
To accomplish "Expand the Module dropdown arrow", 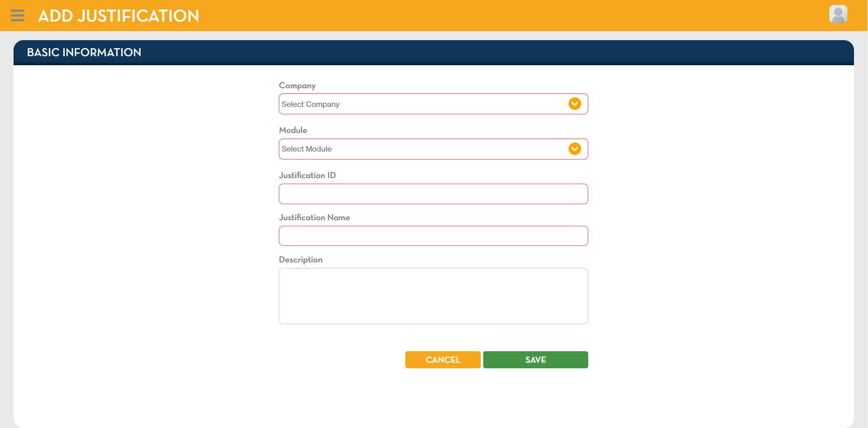I will pos(575,149).
